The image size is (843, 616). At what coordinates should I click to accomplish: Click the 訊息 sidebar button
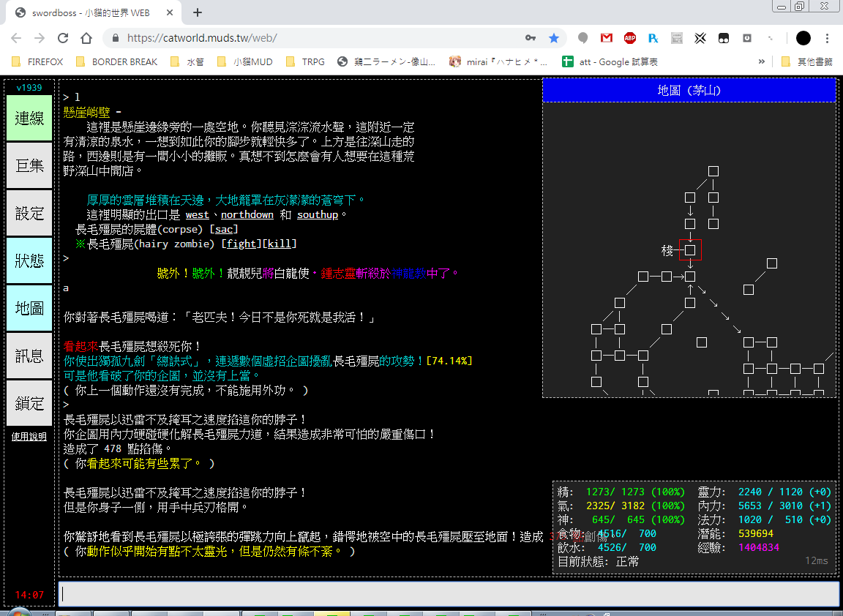click(29, 356)
